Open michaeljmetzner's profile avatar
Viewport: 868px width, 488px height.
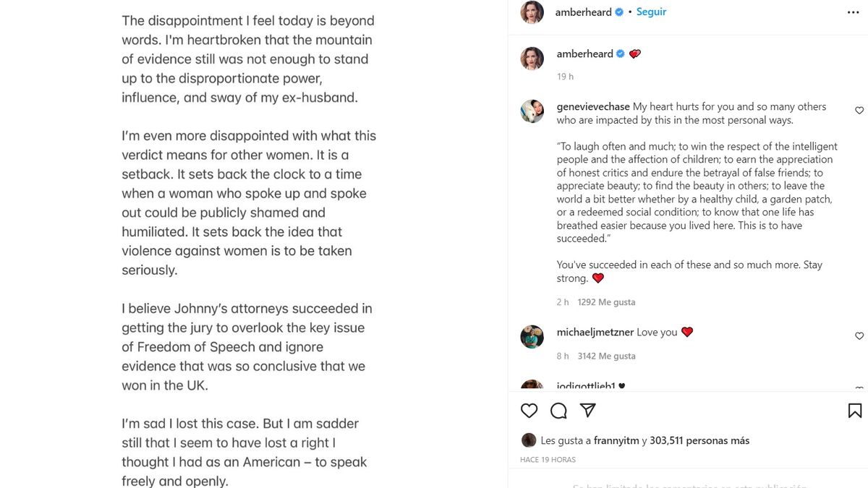point(532,337)
